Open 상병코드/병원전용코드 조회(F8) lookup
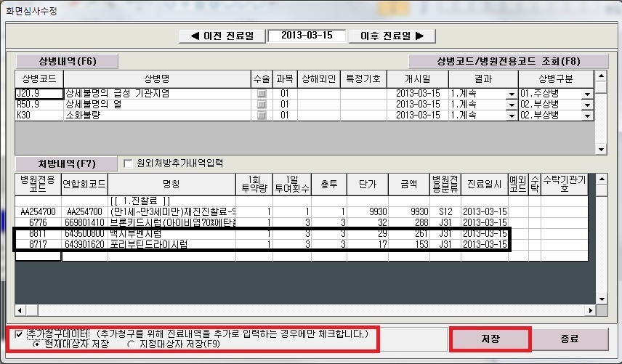Screen dimensions: 622x364 point(498,62)
